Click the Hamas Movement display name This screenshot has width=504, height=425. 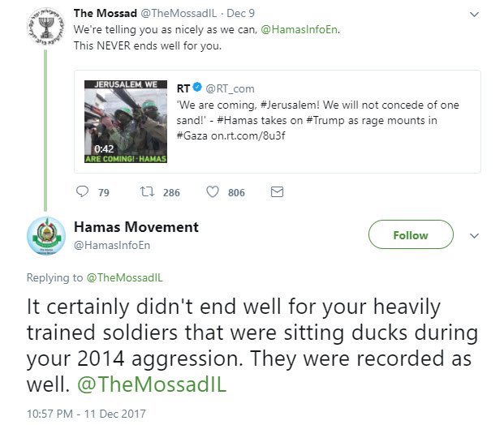coord(136,227)
